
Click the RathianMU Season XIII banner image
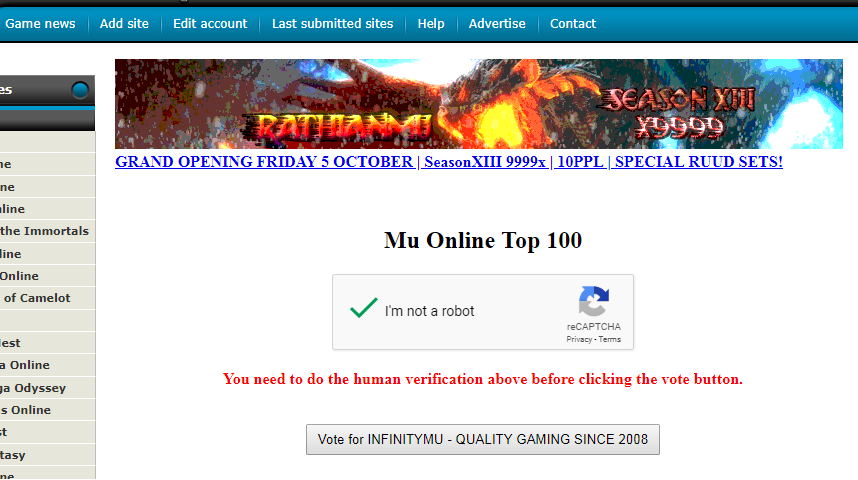pos(479,104)
